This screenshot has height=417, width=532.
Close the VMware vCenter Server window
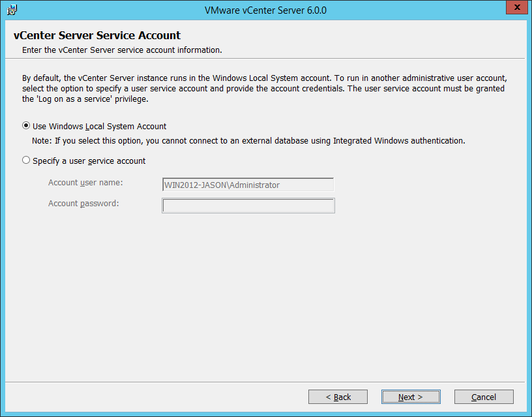coord(518,7)
